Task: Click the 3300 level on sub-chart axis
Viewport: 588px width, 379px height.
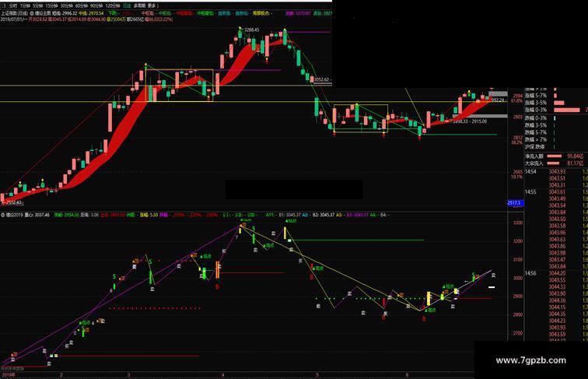Action: coord(518,223)
